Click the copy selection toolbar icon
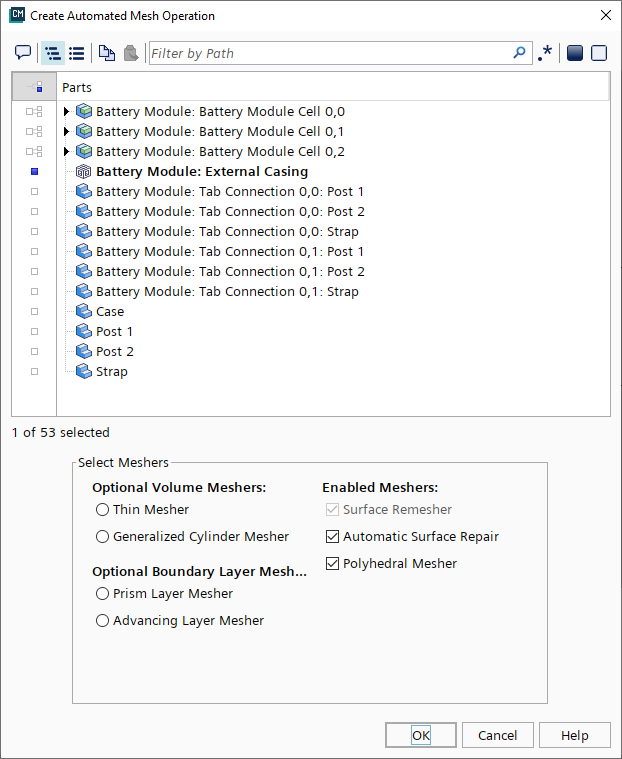 [x=106, y=53]
